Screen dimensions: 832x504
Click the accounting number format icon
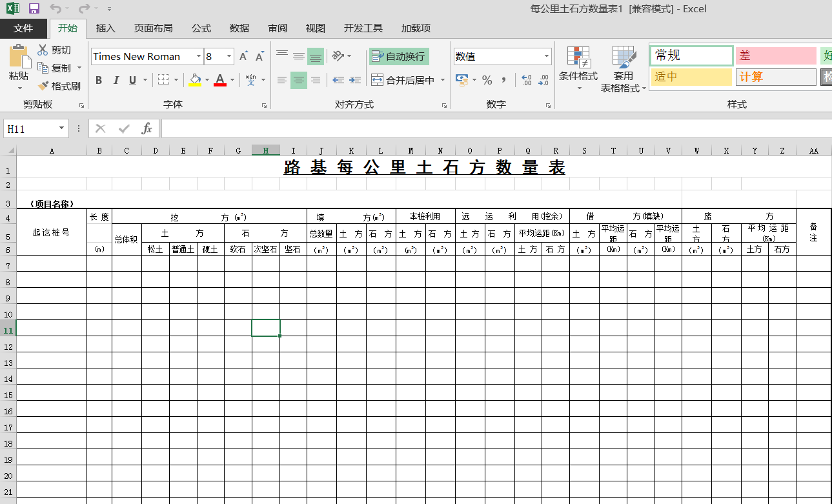click(462, 80)
